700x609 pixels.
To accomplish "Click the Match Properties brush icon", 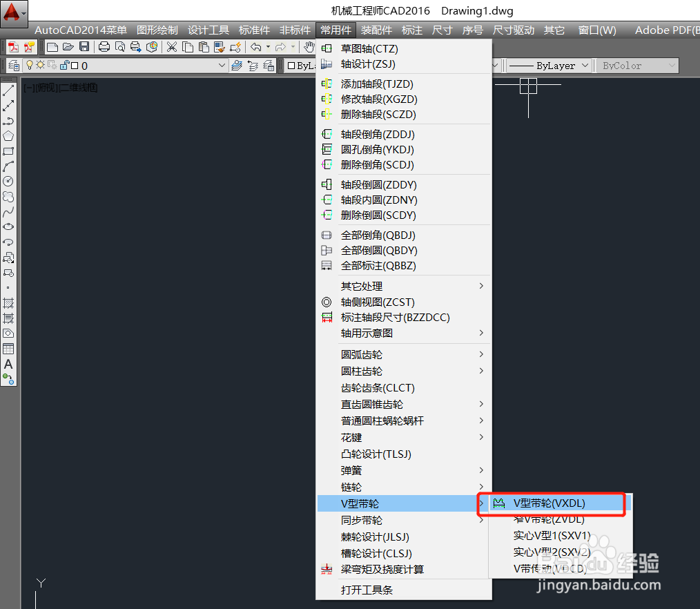I will point(220,47).
